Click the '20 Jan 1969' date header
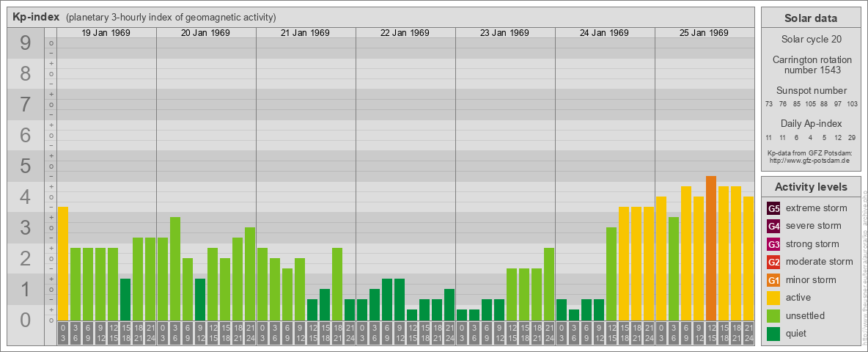Screen dimensions: 868x352 coord(205,33)
